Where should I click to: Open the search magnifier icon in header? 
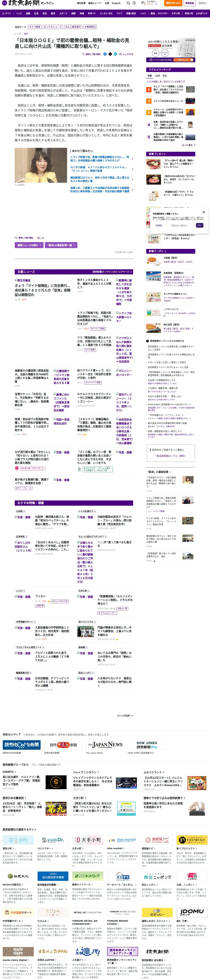[x=128, y=3]
